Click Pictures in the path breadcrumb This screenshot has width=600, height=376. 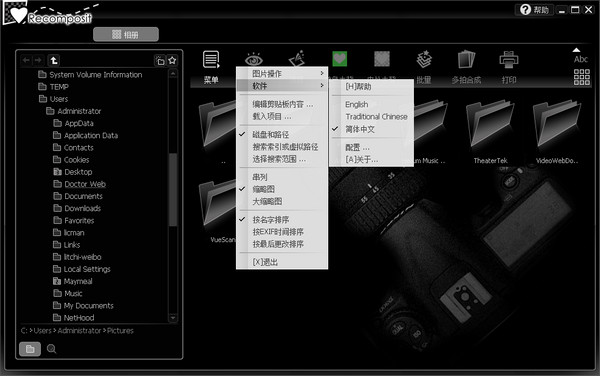click(120, 331)
